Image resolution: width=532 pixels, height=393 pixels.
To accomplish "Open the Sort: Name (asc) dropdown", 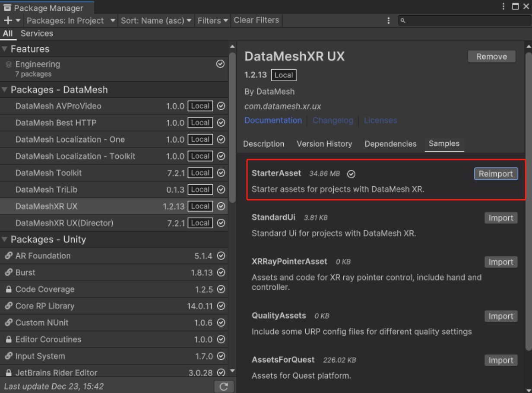I will pos(156,20).
